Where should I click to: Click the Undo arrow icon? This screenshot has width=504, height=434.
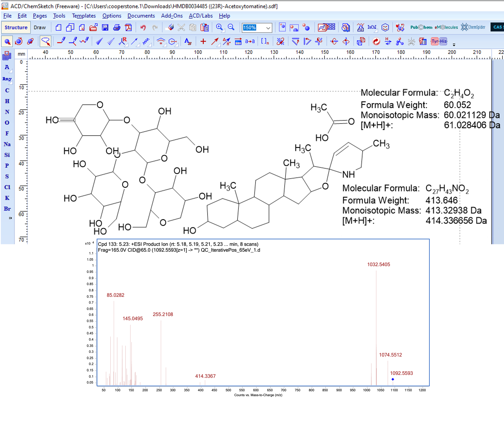(143, 27)
